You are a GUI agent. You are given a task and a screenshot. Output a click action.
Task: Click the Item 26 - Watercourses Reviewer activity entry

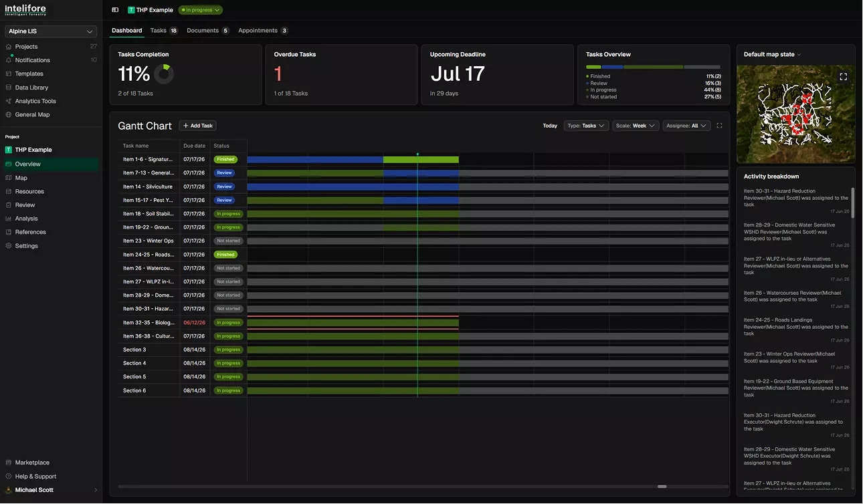pyautogui.click(x=796, y=299)
